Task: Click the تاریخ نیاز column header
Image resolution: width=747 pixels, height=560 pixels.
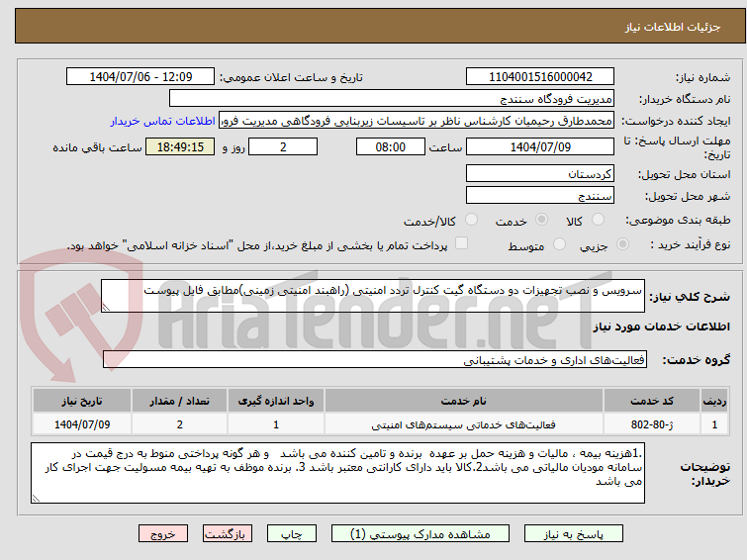Action: click(82, 401)
